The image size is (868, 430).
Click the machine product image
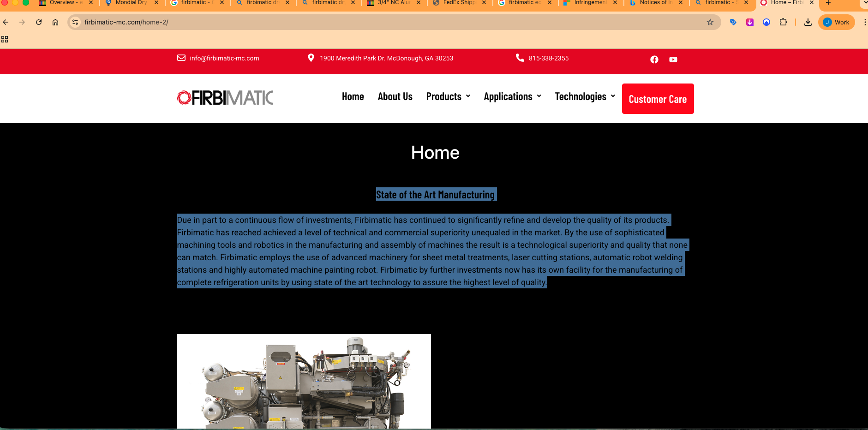(x=304, y=381)
